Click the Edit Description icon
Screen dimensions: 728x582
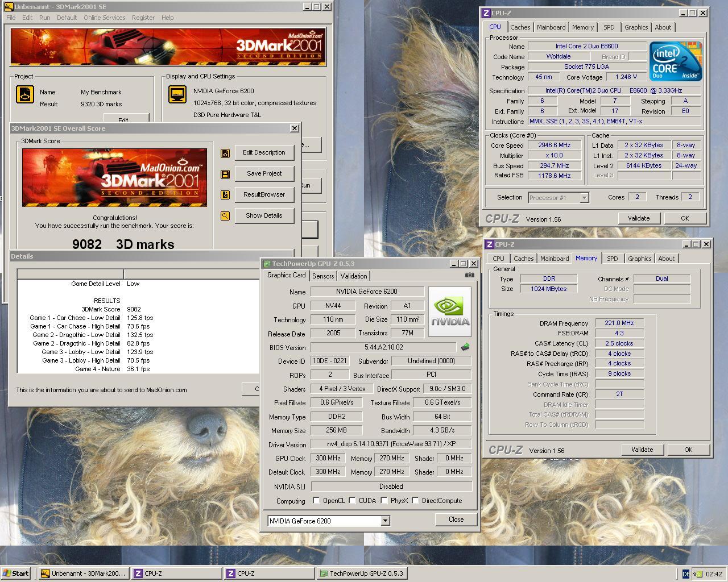click(225, 153)
